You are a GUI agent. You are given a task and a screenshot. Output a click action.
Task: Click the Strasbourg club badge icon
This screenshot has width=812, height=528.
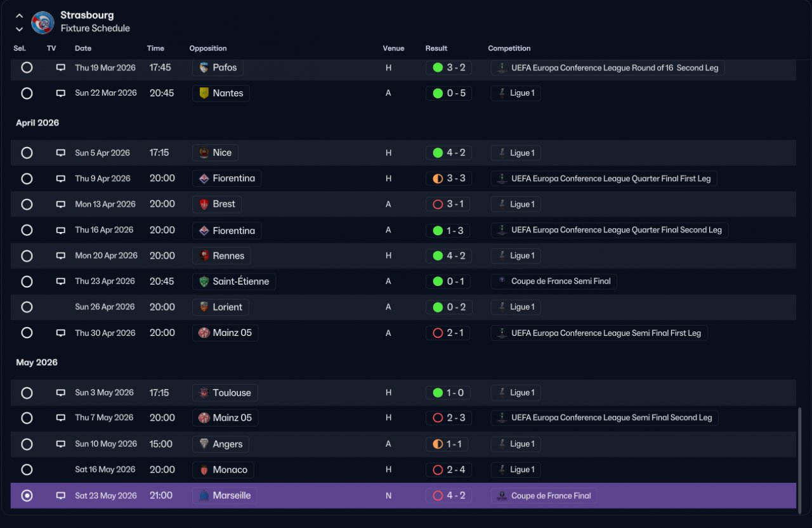[43, 22]
